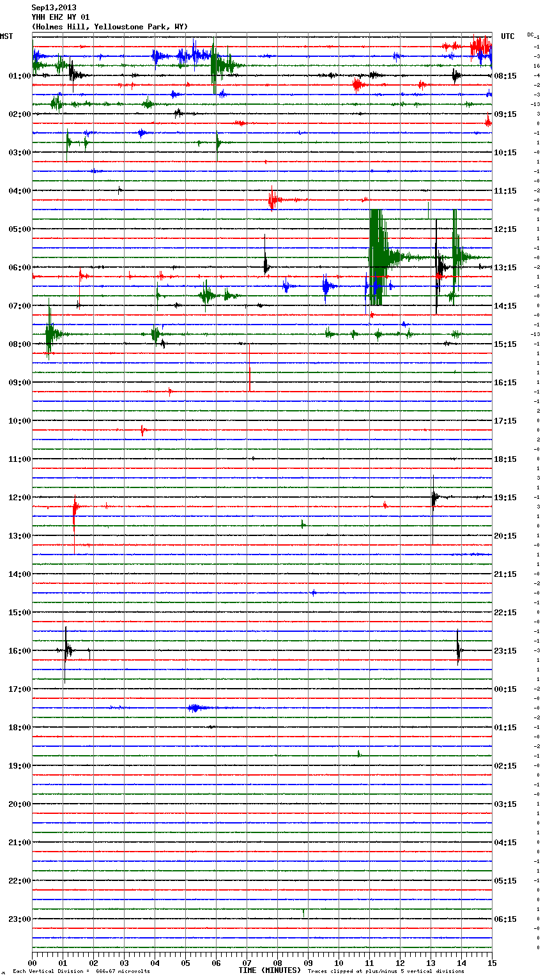Click the Traces clipped at plus/minus 5 note
Screen dimensions: 543x980
(x=386, y=971)
